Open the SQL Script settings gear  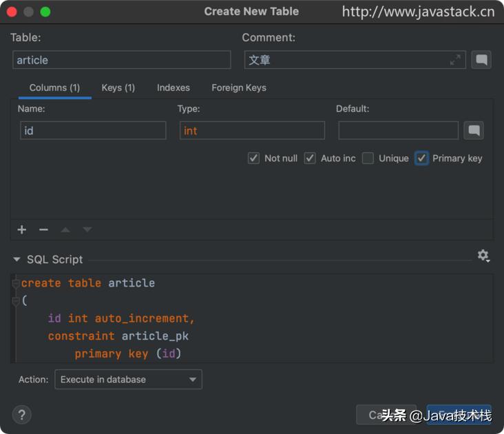coord(483,256)
